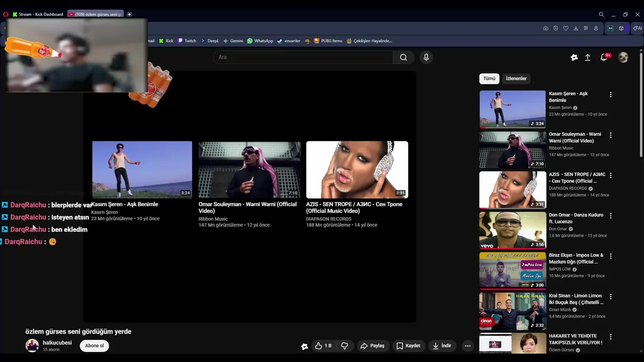Click the tab search magnifier icon
This screenshot has width=644, height=362.
click(x=601, y=14)
